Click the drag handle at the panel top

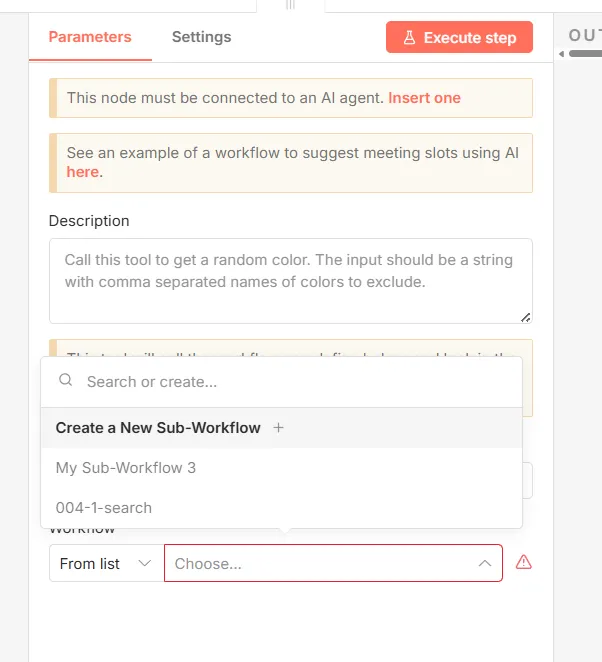[290, 5]
